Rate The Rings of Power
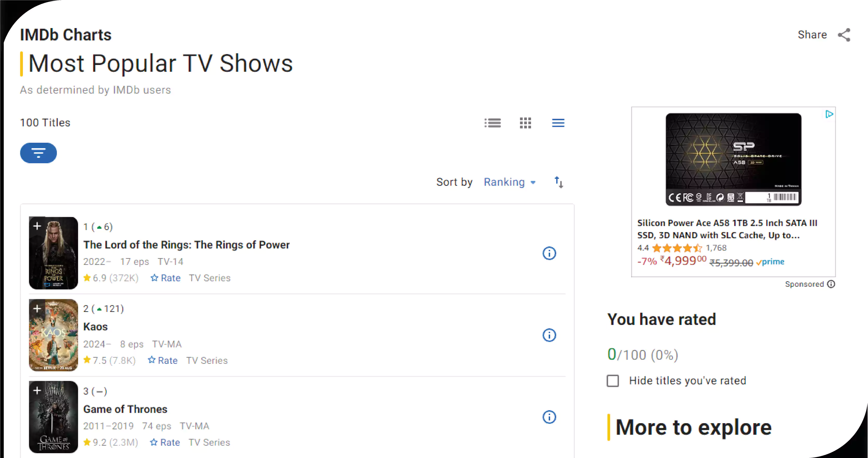Screen dimensions: 868x458 pos(165,278)
